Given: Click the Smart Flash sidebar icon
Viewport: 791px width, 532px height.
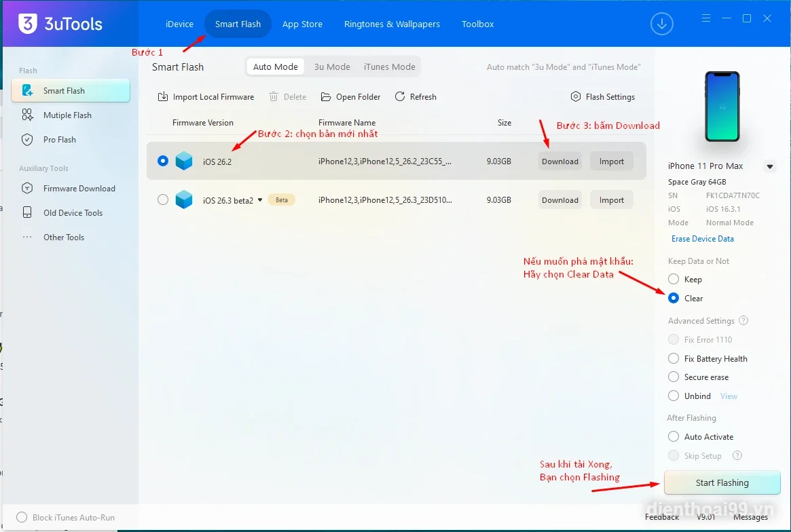Looking at the screenshot, I should (27, 91).
